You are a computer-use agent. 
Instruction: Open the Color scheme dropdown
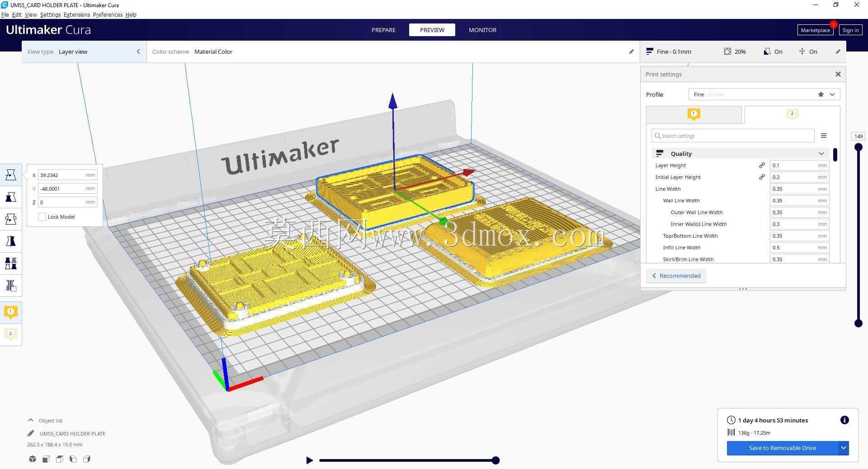pos(393,52)
